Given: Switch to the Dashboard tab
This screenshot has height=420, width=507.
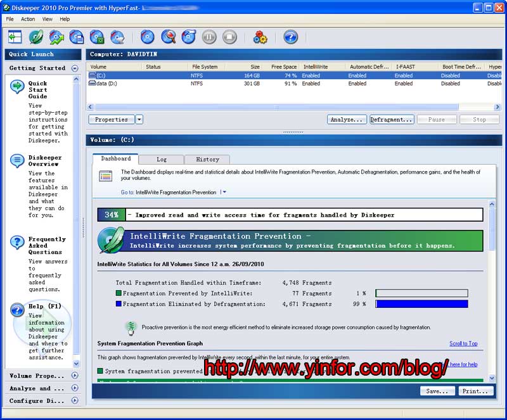Looking at the screenshot, I should (x=116, y=159).
